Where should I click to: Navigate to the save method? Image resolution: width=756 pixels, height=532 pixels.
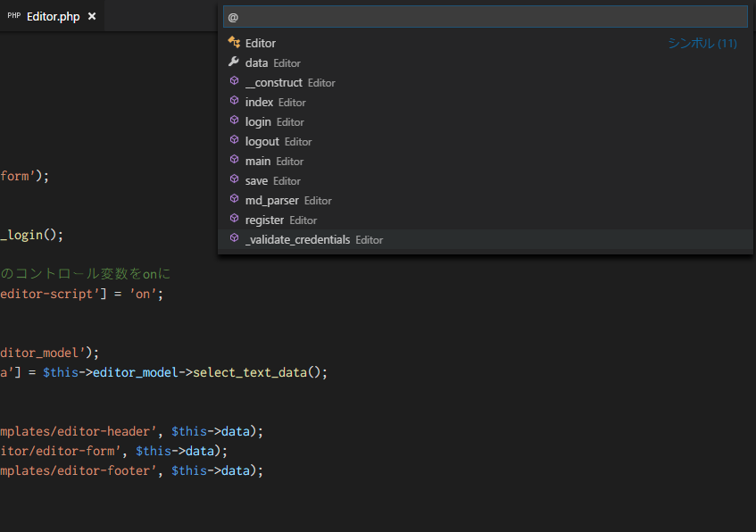[485, 181]
